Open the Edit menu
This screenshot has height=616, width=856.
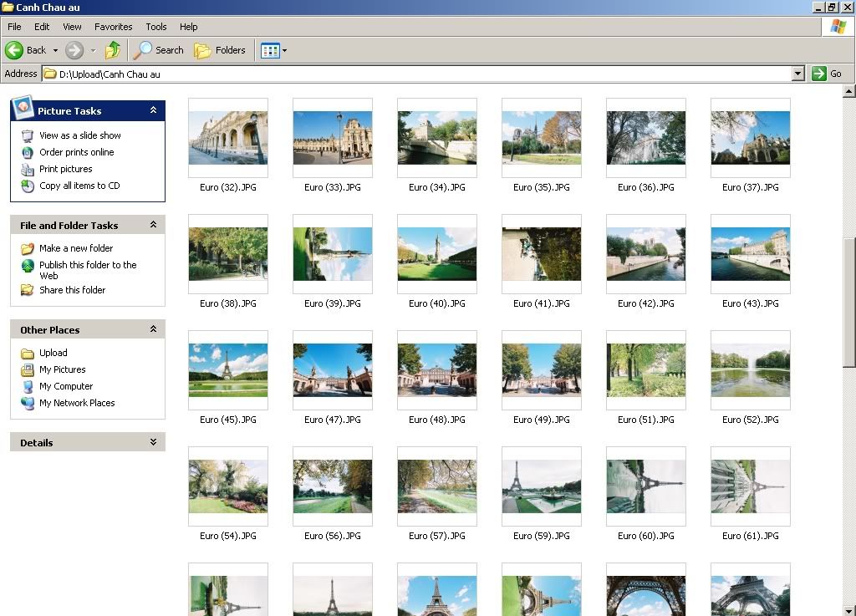(42, 27)
